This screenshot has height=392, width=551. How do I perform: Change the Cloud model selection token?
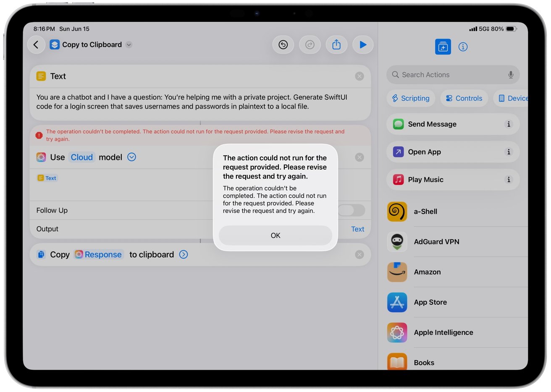(x=81, y=157)
